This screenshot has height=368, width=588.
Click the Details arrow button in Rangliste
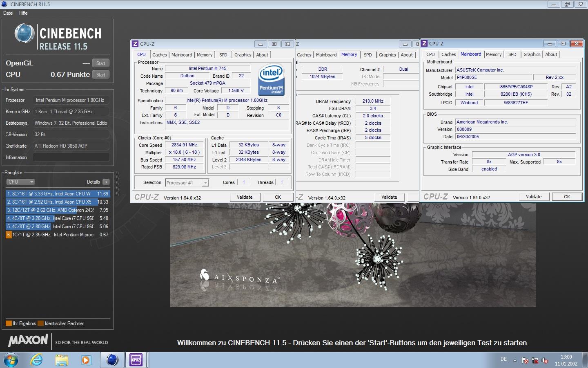point(106,182)
